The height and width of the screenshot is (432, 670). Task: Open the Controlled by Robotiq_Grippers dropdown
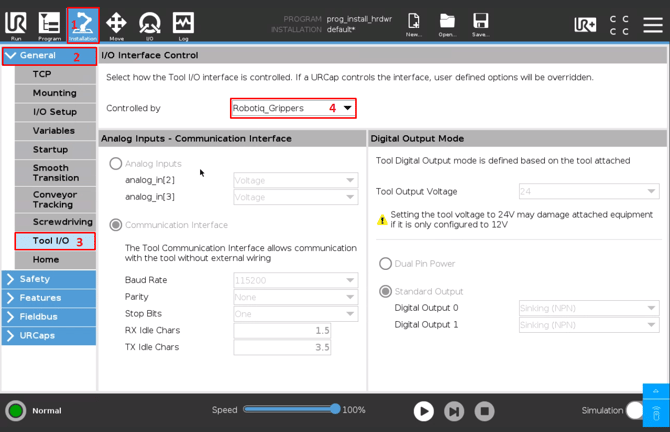(x=293, y=108)
